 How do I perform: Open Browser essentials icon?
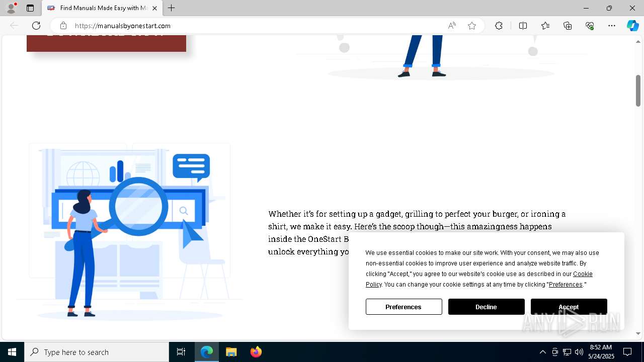coord(590,26)
